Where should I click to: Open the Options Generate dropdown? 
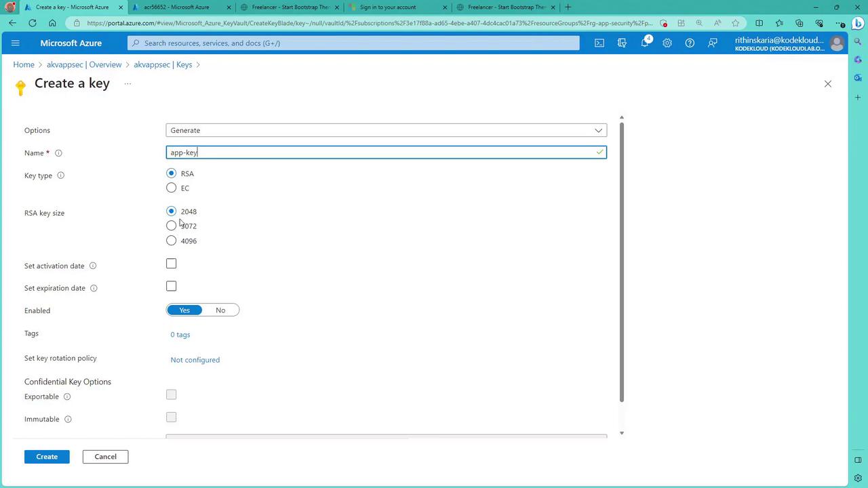point(387,130)
